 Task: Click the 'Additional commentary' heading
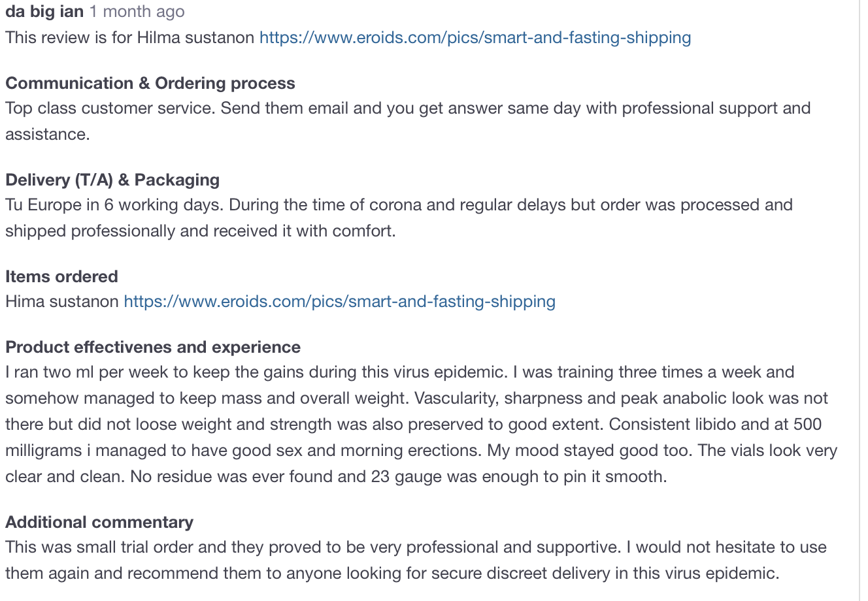(x=99, y=522)
